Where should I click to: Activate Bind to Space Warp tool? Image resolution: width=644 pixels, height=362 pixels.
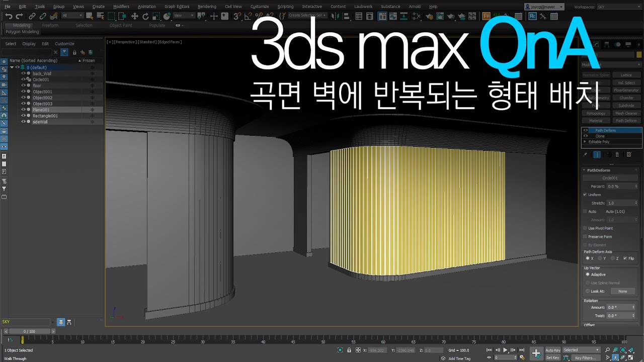53,16
